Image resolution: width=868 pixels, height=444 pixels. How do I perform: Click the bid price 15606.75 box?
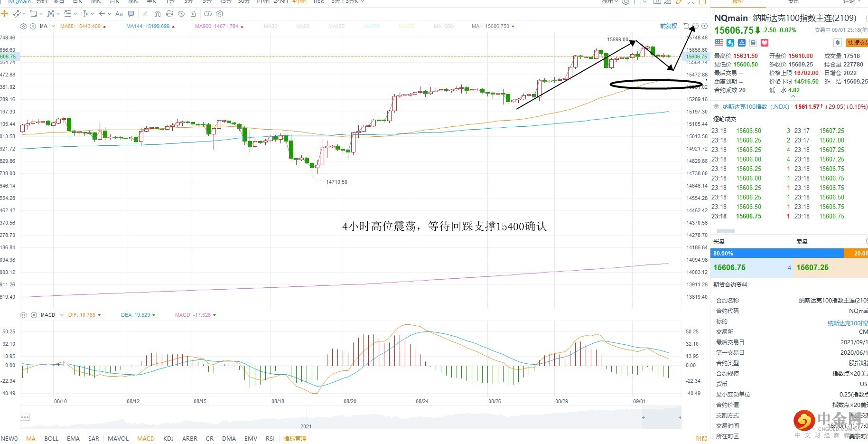point(753,268)
